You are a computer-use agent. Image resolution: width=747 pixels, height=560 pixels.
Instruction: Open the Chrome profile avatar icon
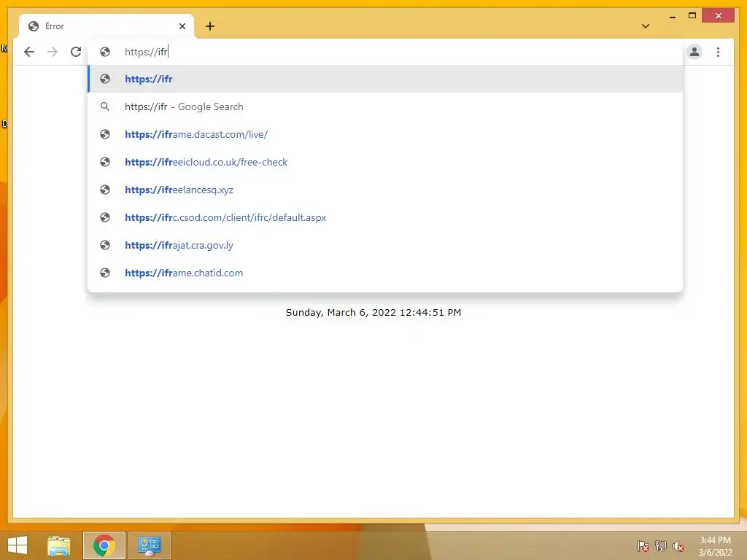694,52
